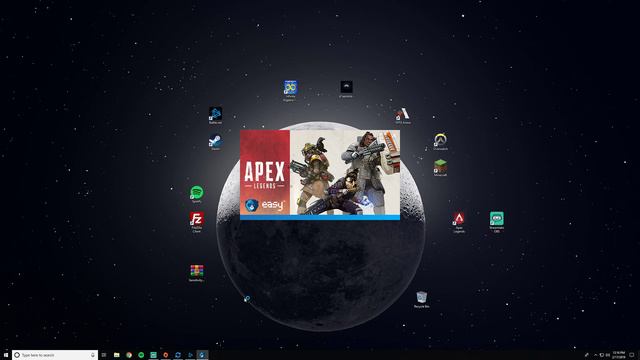Open the Recycle Bin
Screen dimensions: 640x360
coord(422,299)
